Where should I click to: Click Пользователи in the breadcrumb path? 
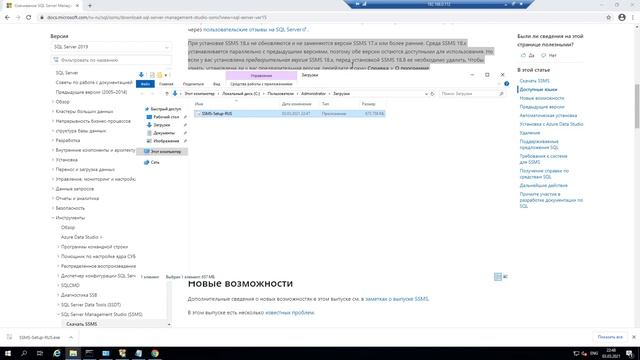280,93
